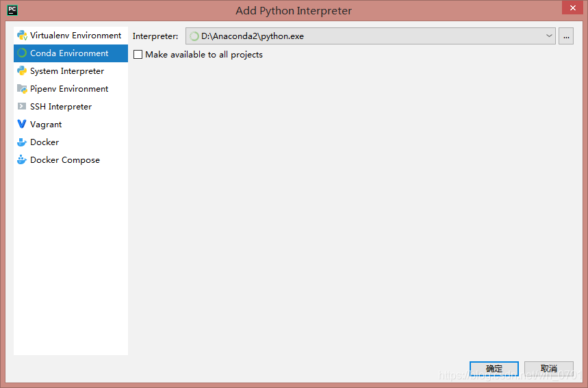The height and width of the screenshot is (388, 588).
Task: Close the Add Python Interpreter dialog
Action: click(x=573, y=8)
